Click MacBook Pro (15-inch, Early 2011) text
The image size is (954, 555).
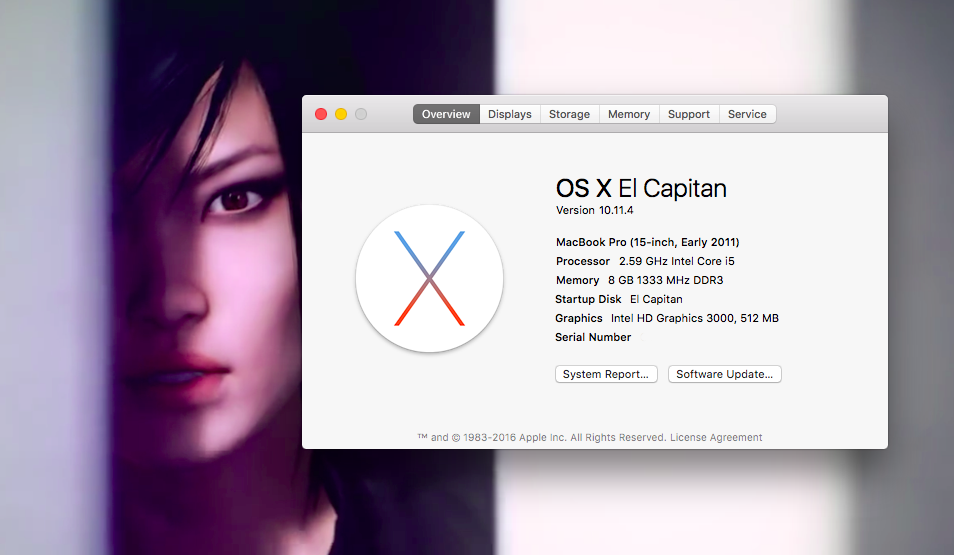647,242
